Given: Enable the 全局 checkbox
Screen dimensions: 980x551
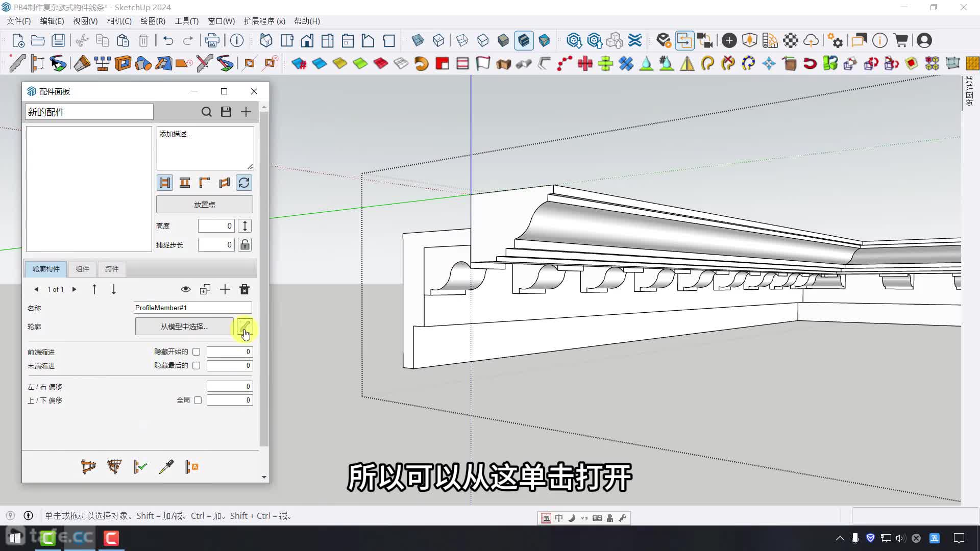Looking at the screenshot, I should 198,400.
